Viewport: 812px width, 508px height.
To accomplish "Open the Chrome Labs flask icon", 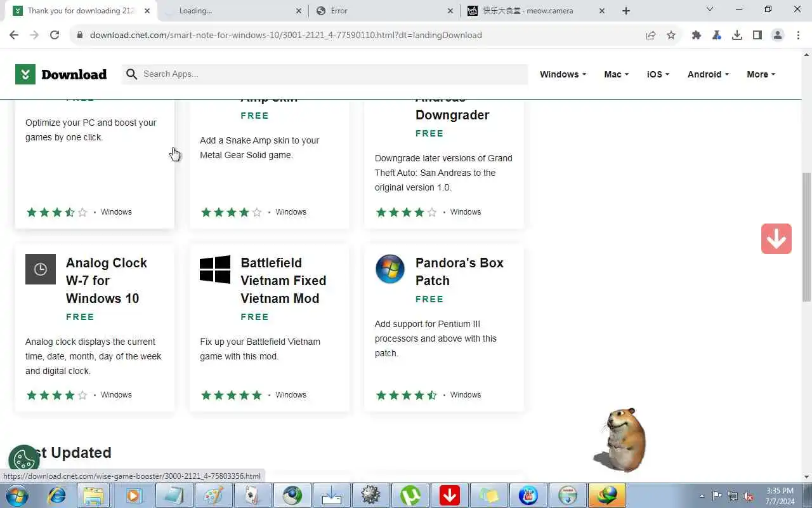I will 717,35.
